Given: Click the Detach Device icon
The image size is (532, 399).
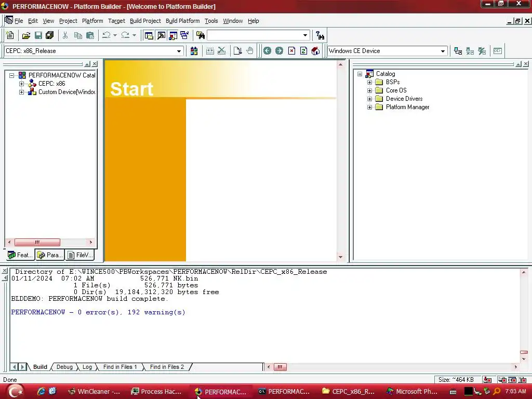Looking at the screenshot, I should [470, 51].
